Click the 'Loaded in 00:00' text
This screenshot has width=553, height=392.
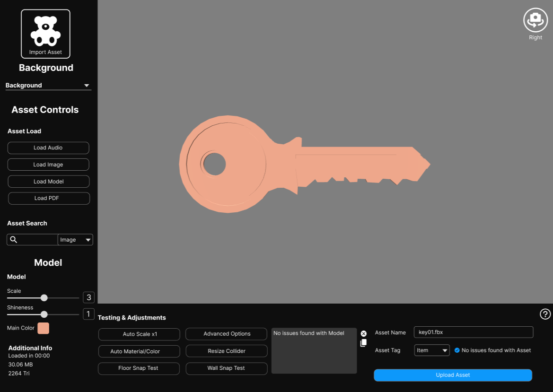point(29,356)
